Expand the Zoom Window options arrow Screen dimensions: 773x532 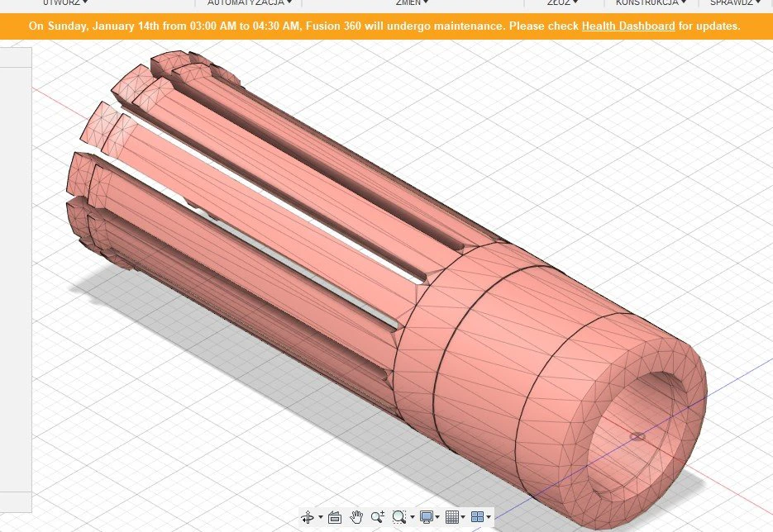pyautogui.click(x=413, y=517)
